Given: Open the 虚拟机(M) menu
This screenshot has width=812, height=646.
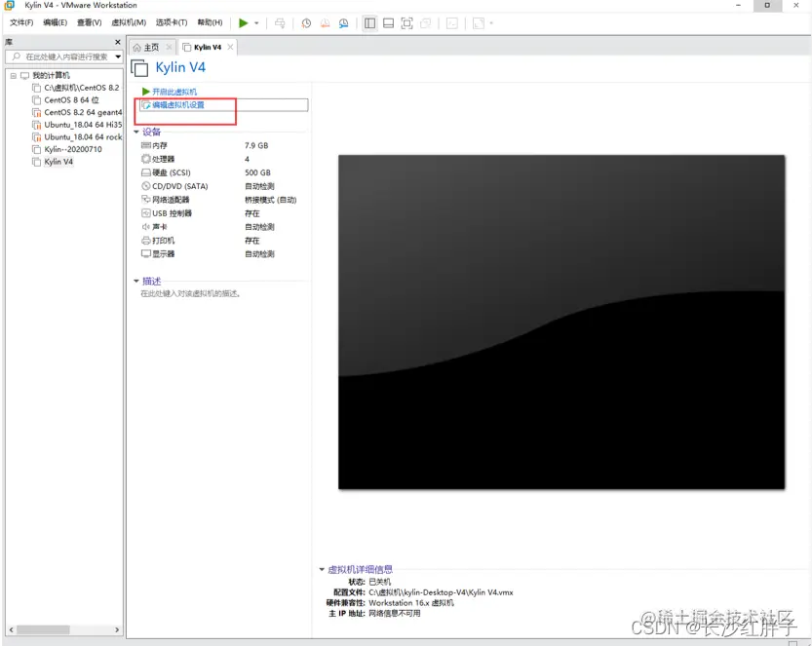Looking at the screenshot, I should [x=129, y=22].
